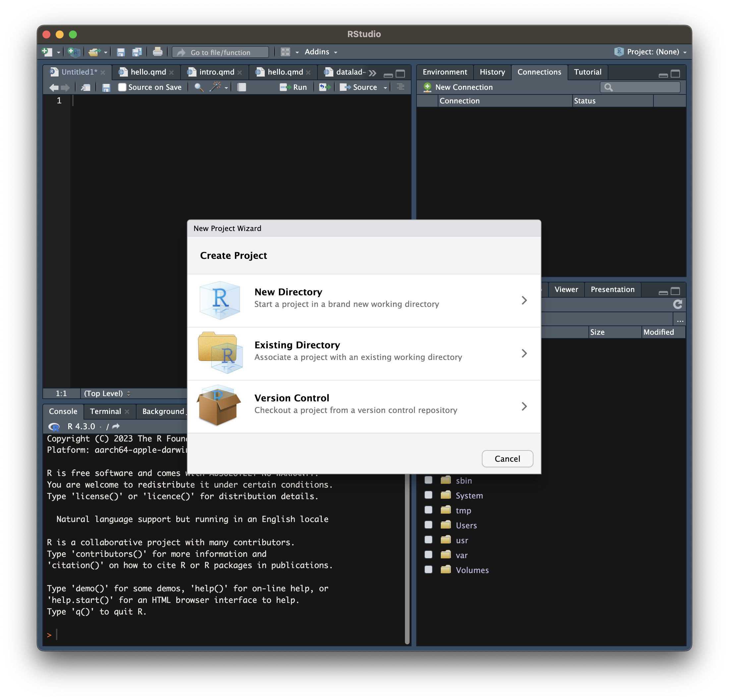Click the Open File folder icon

94,52
